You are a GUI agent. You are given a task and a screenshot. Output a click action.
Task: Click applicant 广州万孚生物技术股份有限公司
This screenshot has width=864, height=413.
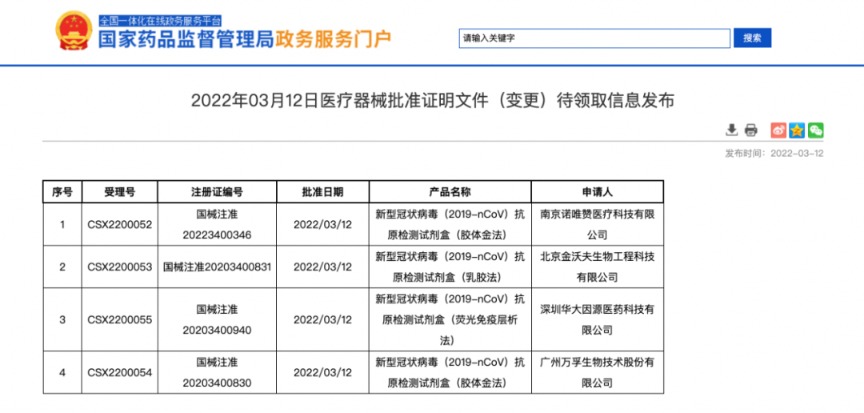point(597,372)
